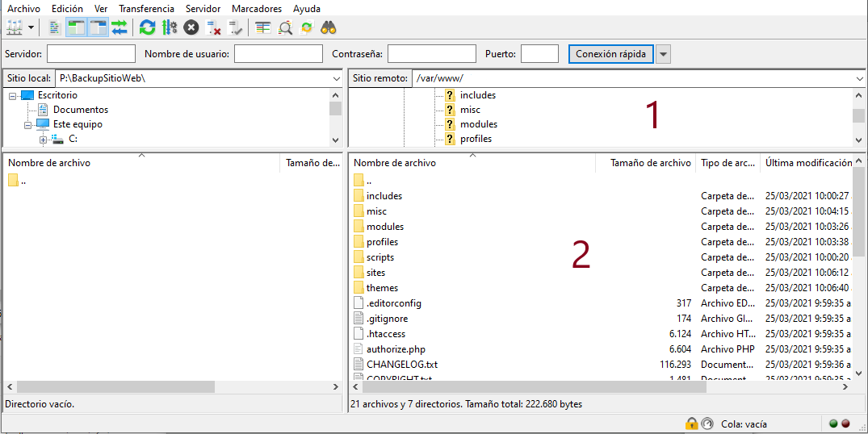
Task: Click the Servidor input field
Action: coord(91,54)
